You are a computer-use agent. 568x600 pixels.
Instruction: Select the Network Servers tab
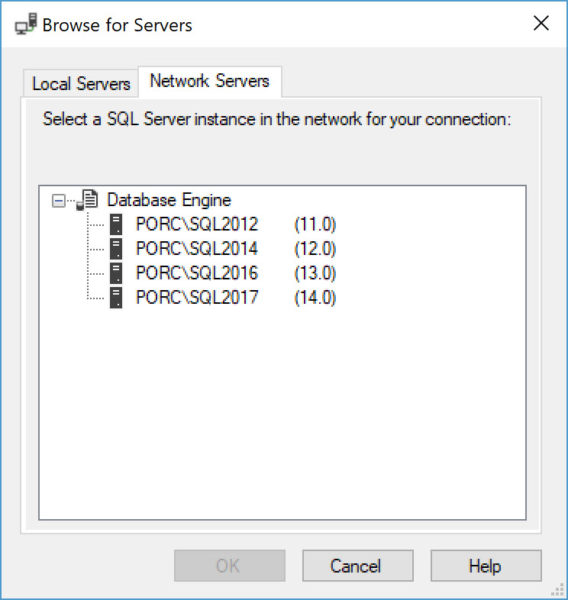[x=210, y=81]
